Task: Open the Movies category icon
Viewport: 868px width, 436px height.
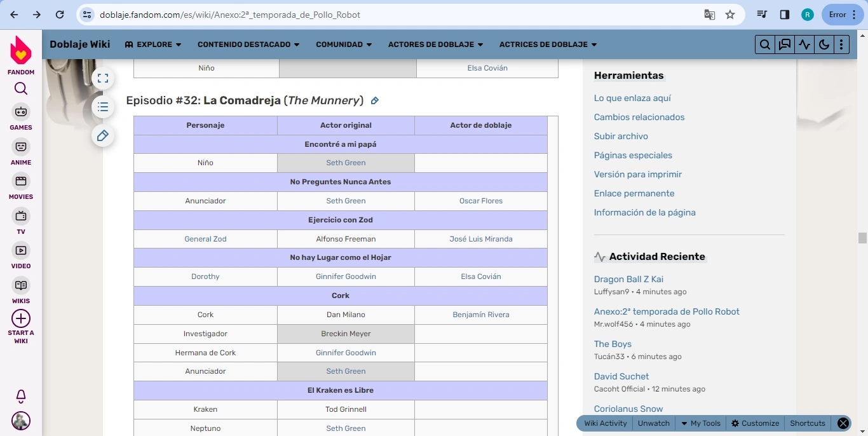Action: (21, 181)
